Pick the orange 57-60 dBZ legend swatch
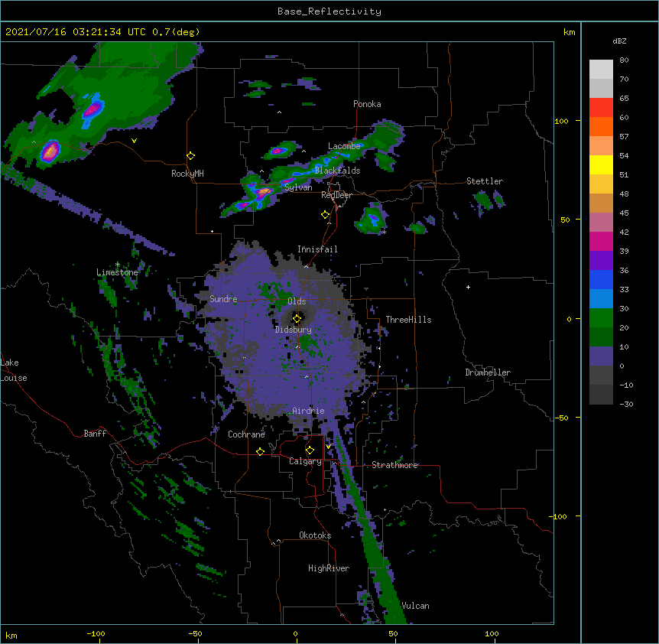The height and width of the screenshot is (644, 659). tap(601, 126)
